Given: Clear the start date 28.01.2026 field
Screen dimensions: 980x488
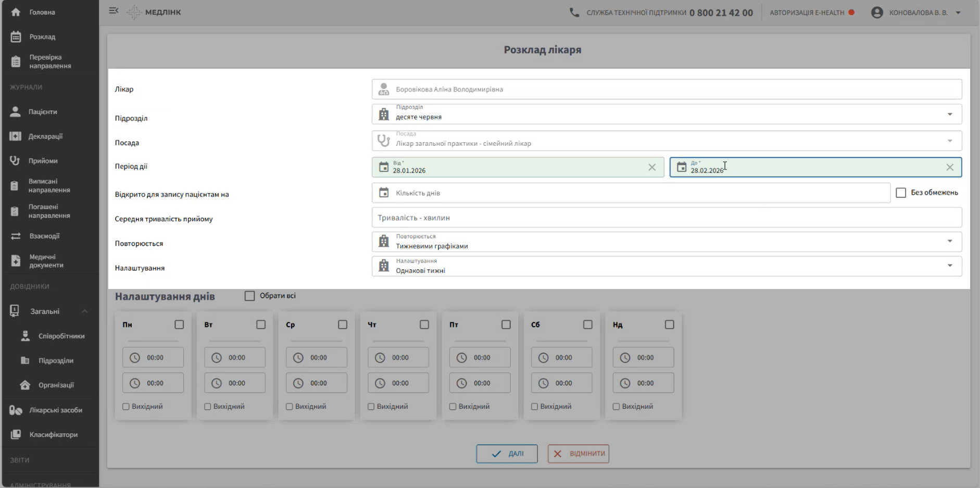Looking at the screenshot, I should [652, 167].
